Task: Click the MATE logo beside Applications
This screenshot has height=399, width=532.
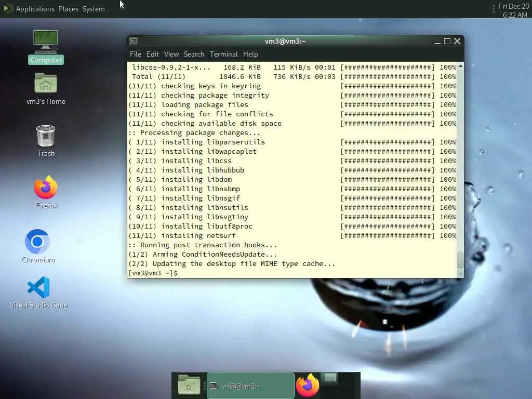Action: pyautogui.click(x=8, y=8)
